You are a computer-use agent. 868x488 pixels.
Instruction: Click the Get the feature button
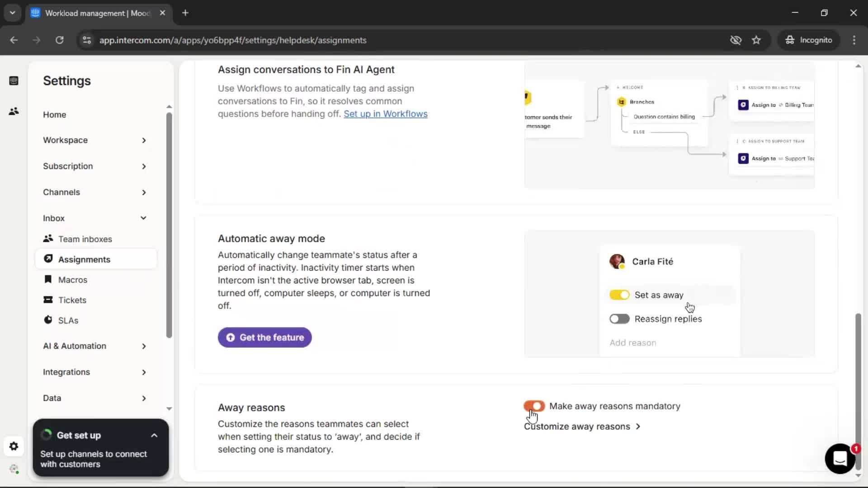[x=264, y=338]
